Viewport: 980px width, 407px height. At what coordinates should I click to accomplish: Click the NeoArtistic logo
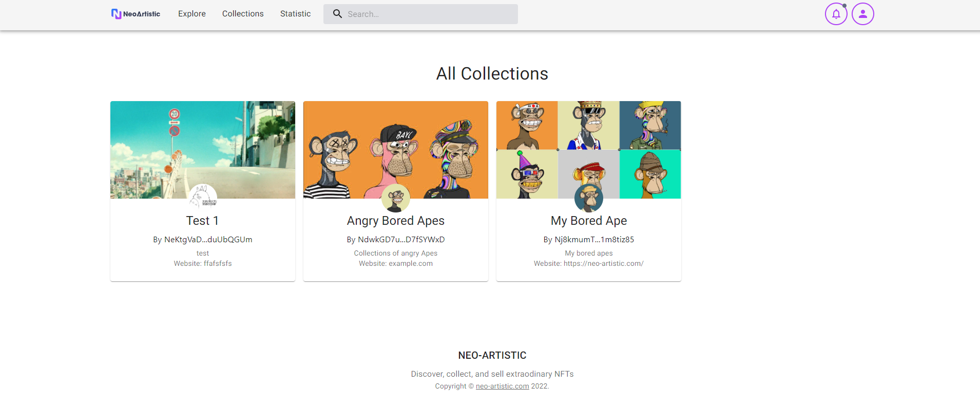pos(136,14)
